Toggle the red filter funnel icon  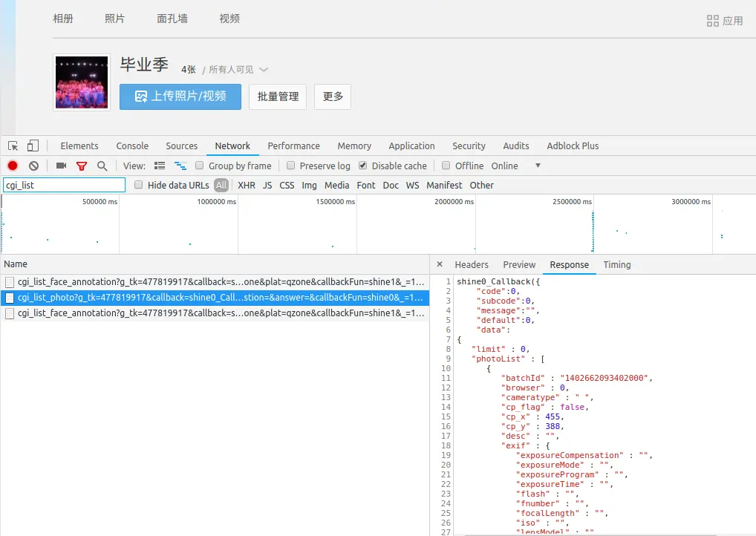pos(82,166)
